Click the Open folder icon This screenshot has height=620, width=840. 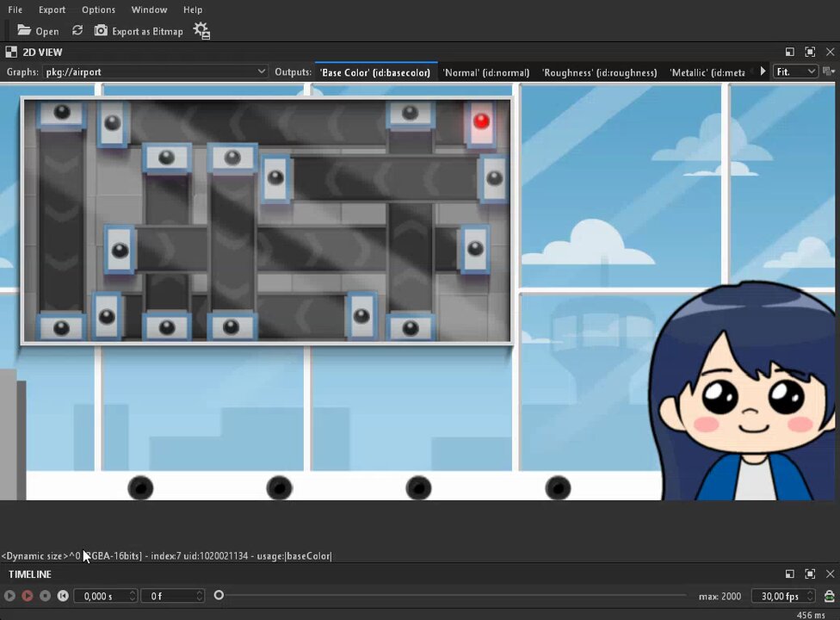pos(24,30)
